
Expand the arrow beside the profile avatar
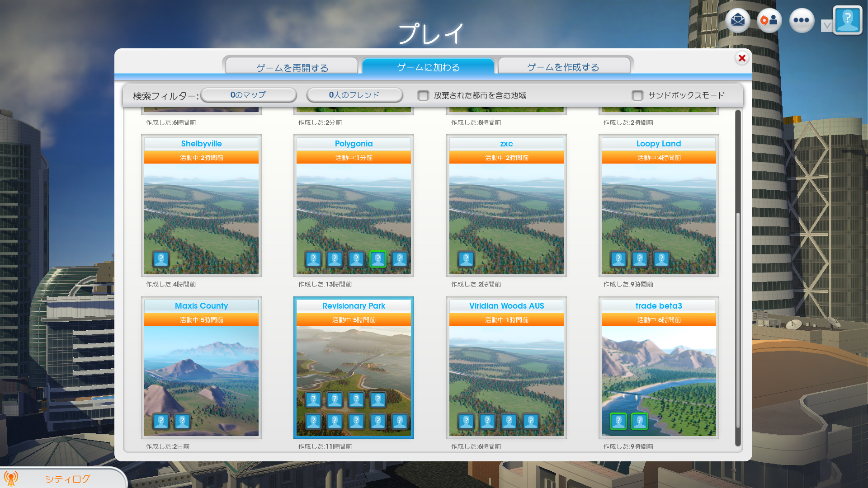[x=826, y=25]
